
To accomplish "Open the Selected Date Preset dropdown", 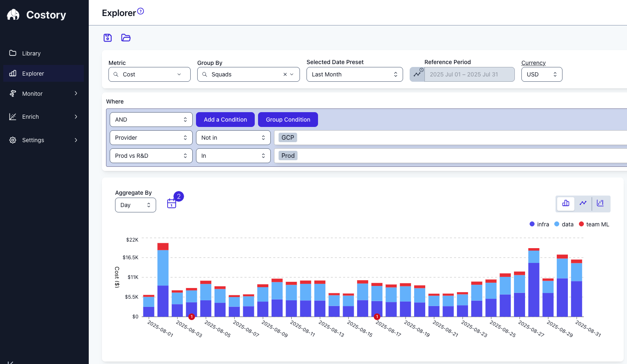I will coord(354,74).
